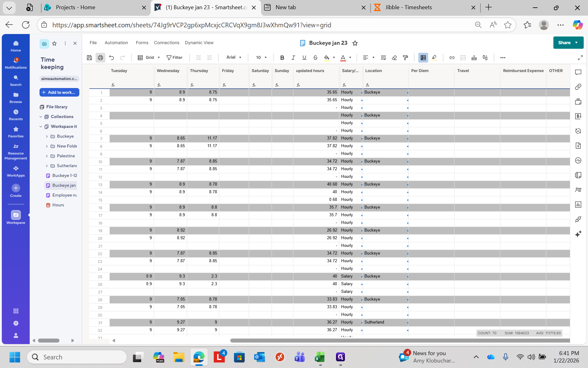Image resolution: width=588 pixels, height=368 pixels.
Task: Click the Add to workspace button
Action: [x=59, y=92]
